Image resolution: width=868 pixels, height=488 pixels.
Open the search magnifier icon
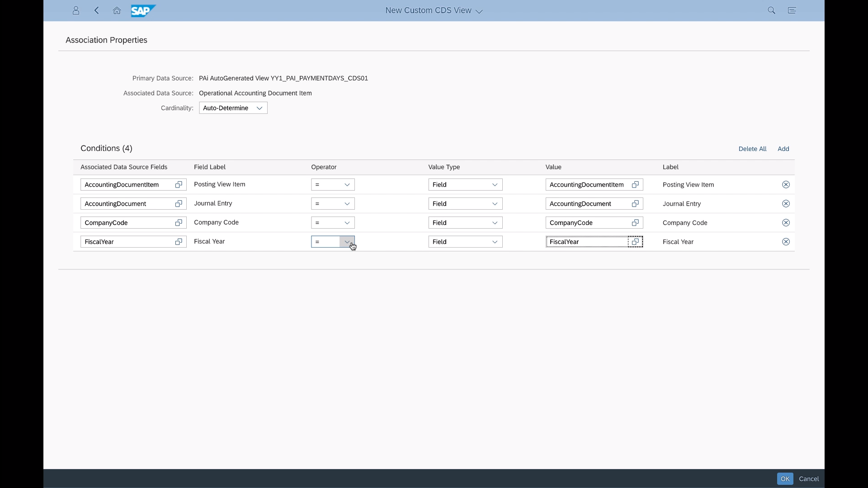[x=771, y=10]
